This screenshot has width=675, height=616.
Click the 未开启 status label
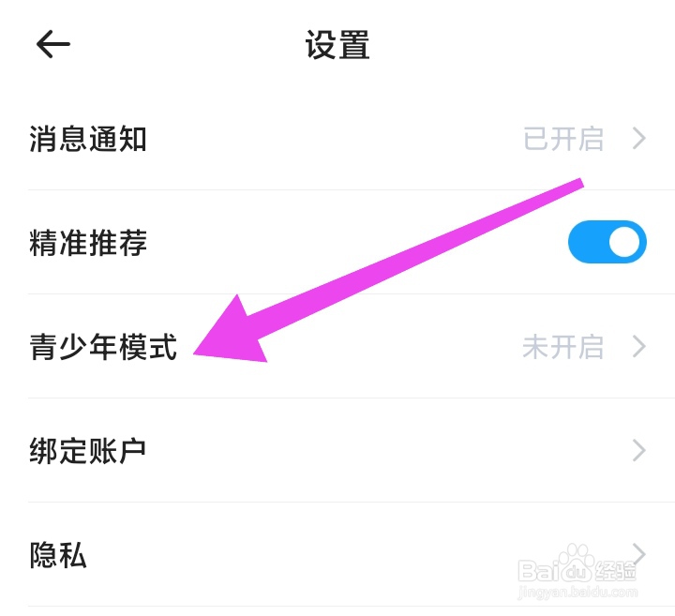point(563,347)
